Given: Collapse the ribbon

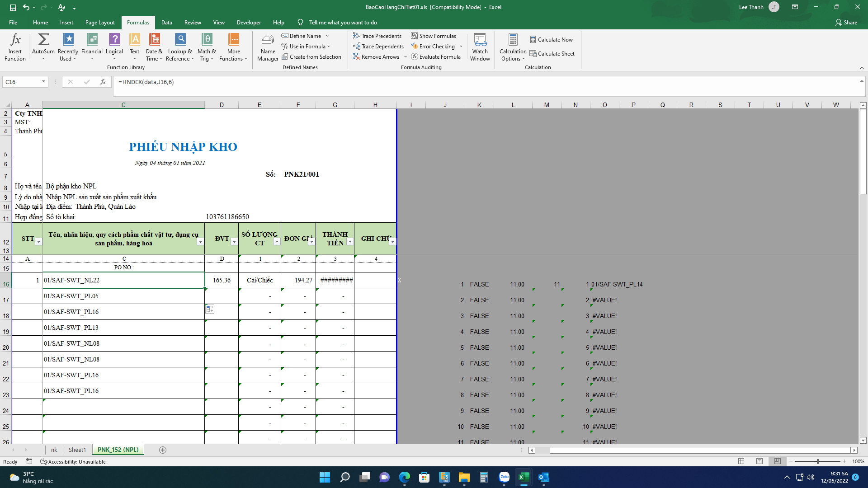Looking at the screenshot, I should [862, 68].
